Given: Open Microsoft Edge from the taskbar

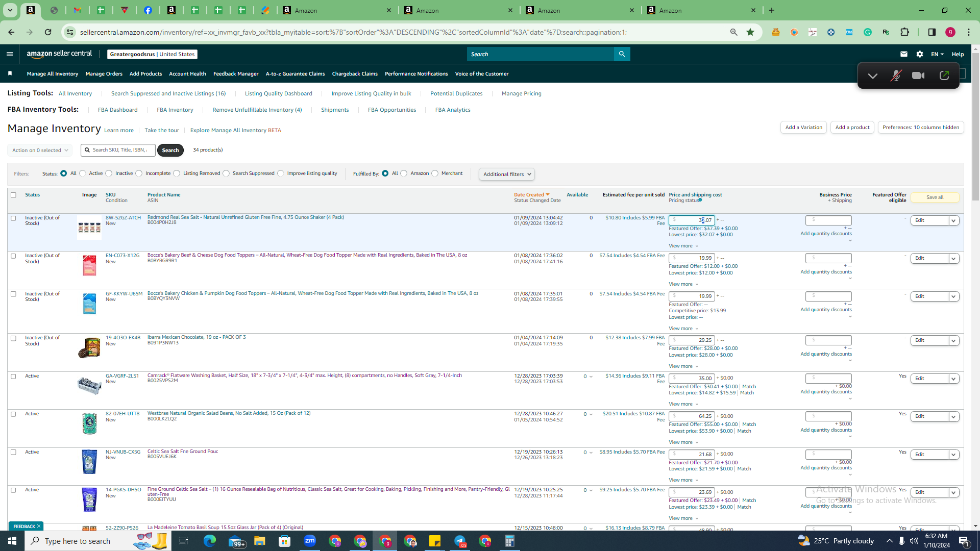Looking at the screenshot, I should (210, 541).
